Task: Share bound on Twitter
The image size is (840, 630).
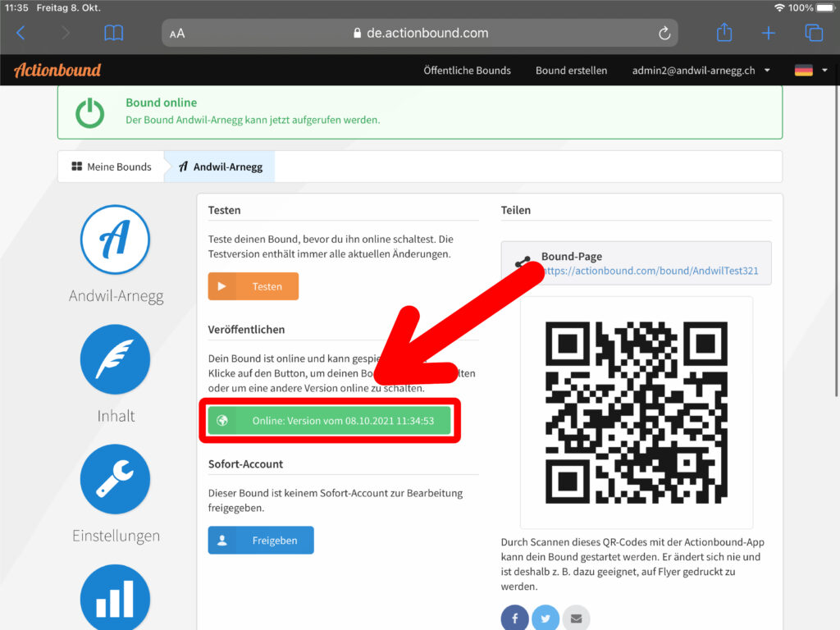Action: tap(546, 619)
